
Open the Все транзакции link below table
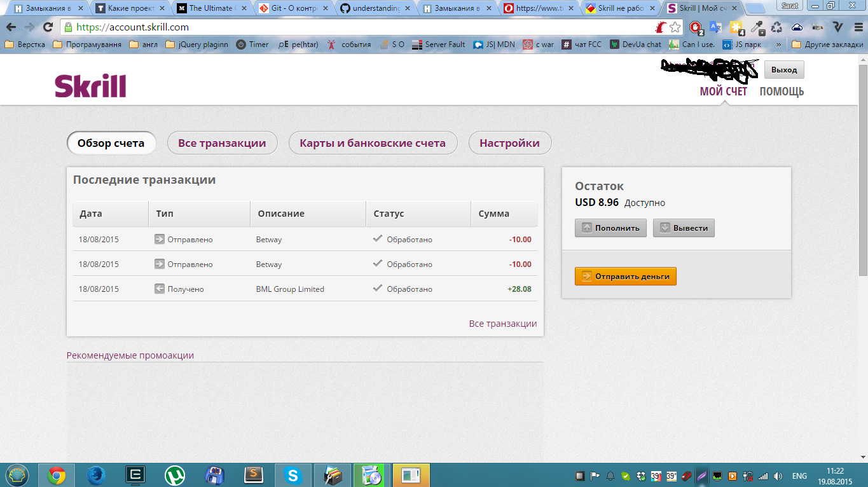(503, 324)
